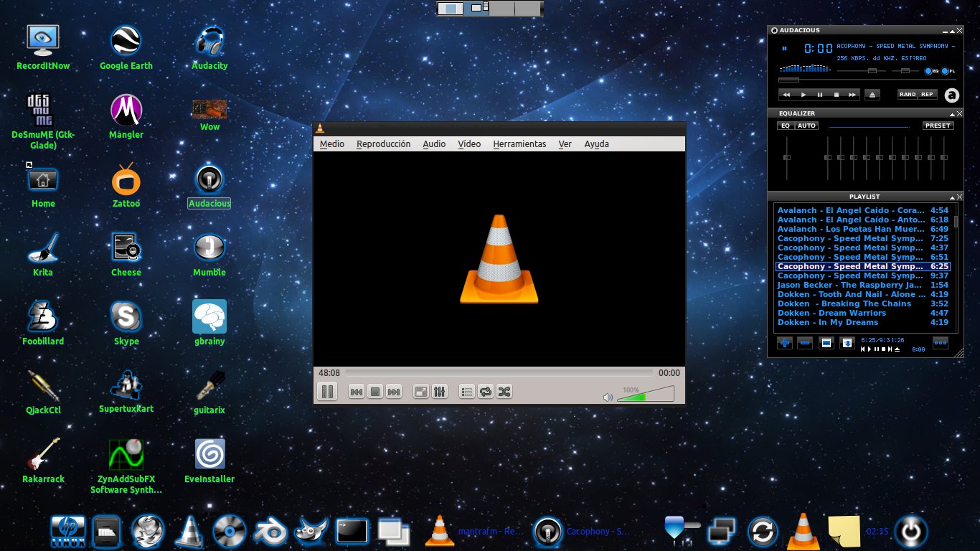Click the Audacious round 'a' logo
The image size is (980, 551).
tap(951, 95)
